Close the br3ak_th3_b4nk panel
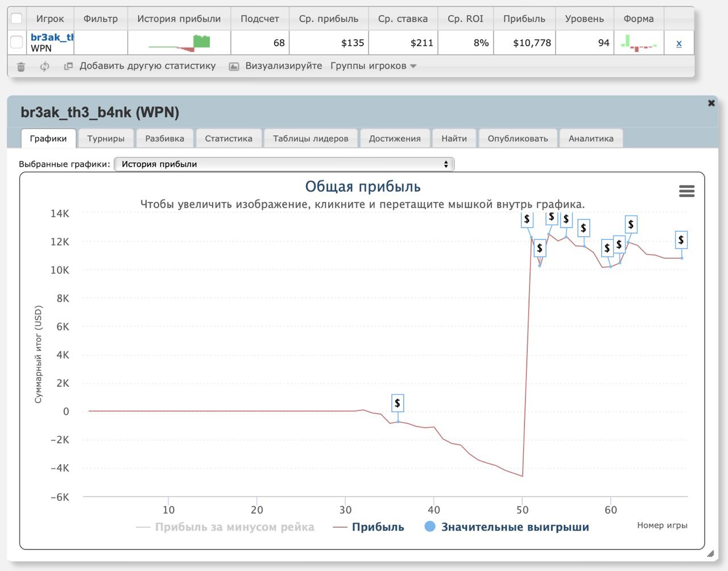Image resolution: width=728 pixels, height=571 pixels. click(x=711, y=103)
